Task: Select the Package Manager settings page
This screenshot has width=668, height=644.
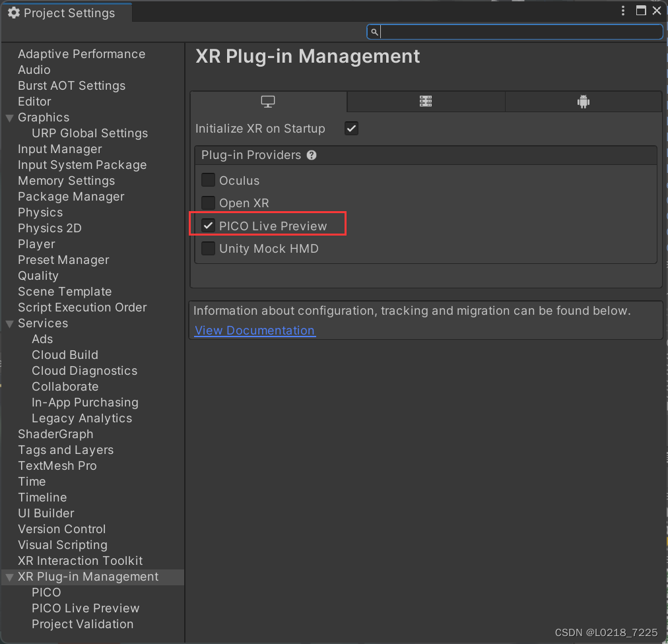Action: (x=71, y=197)
